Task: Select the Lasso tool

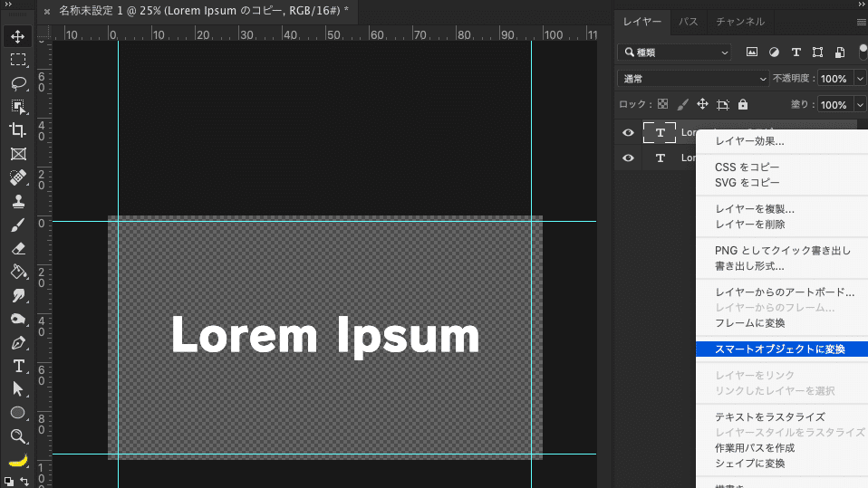Action: [18, 83]
